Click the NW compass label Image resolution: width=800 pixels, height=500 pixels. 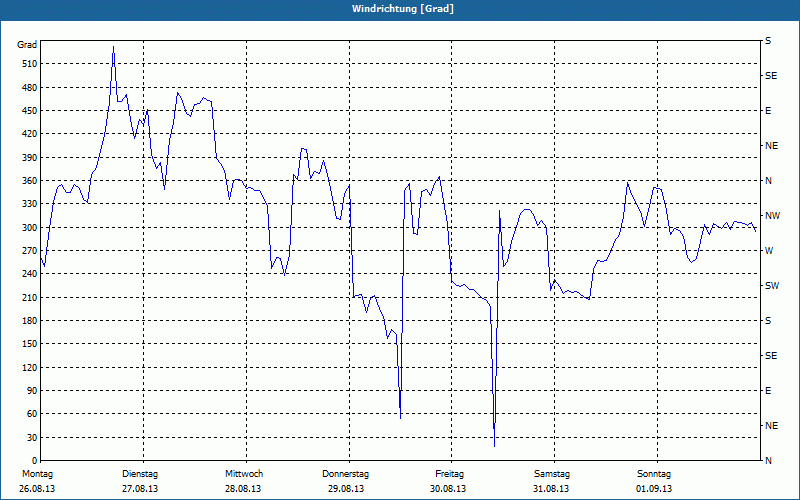(772, 216)
